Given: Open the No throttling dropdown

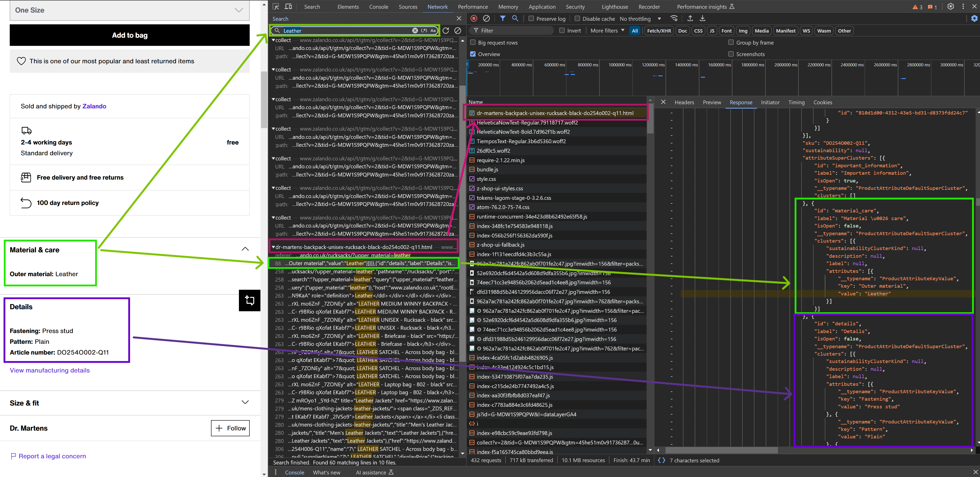Looking at the screenshot, I should coord(640,19).
